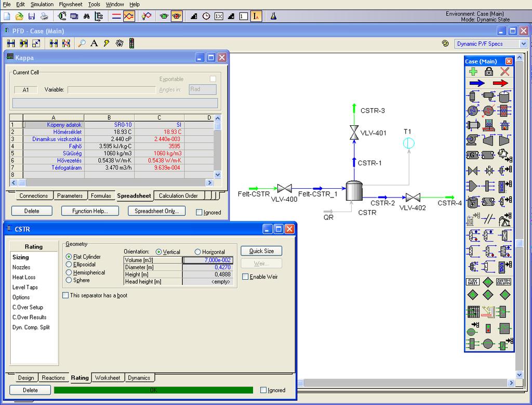532x405 pixels.
Task: Switch to the Calculation Order tab
Action: [x=178, y=196]
